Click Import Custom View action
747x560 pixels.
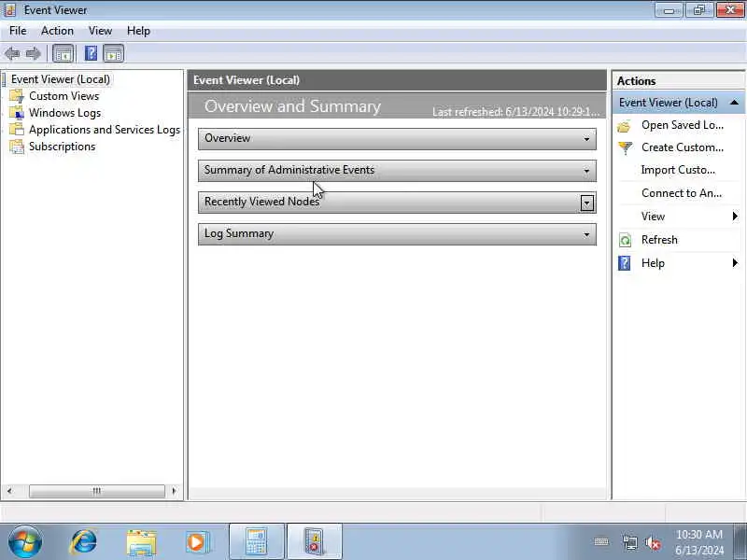[x=678, y=170]
